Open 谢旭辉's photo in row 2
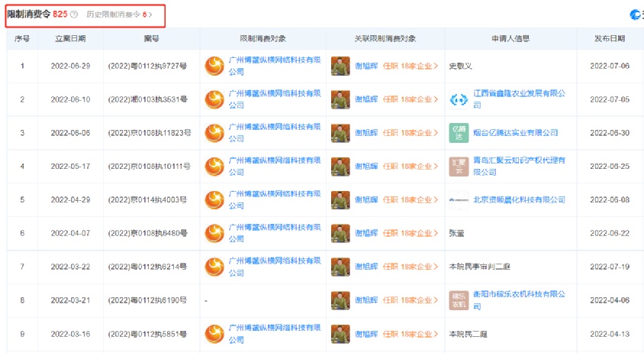644x353 pixels. (340, 99)
